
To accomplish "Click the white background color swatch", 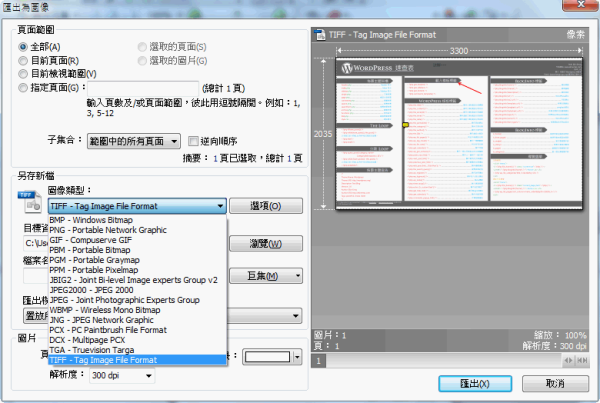I will 267,357.
